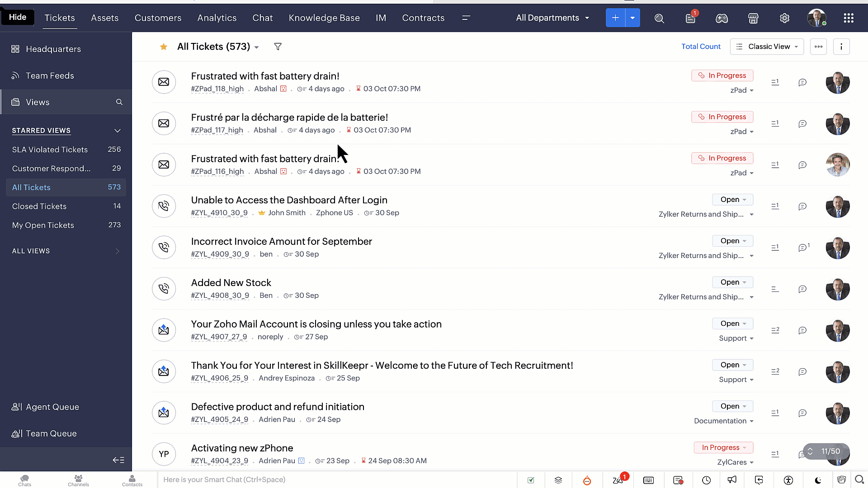Select SLA Violated Tickets view

50,150
